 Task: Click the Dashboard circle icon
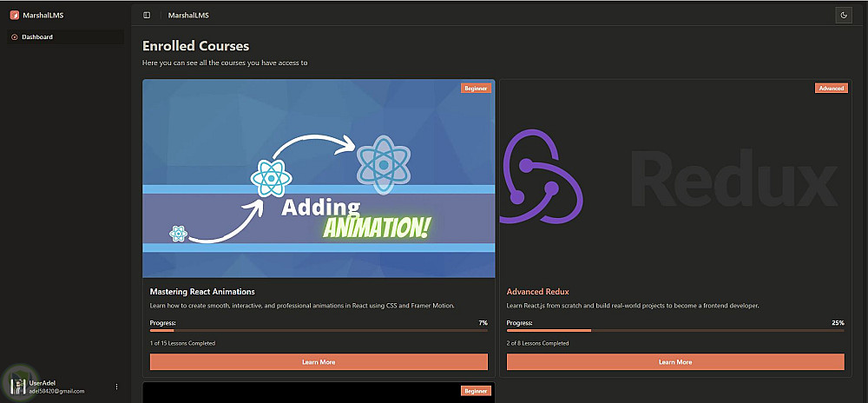click(15, 37)
